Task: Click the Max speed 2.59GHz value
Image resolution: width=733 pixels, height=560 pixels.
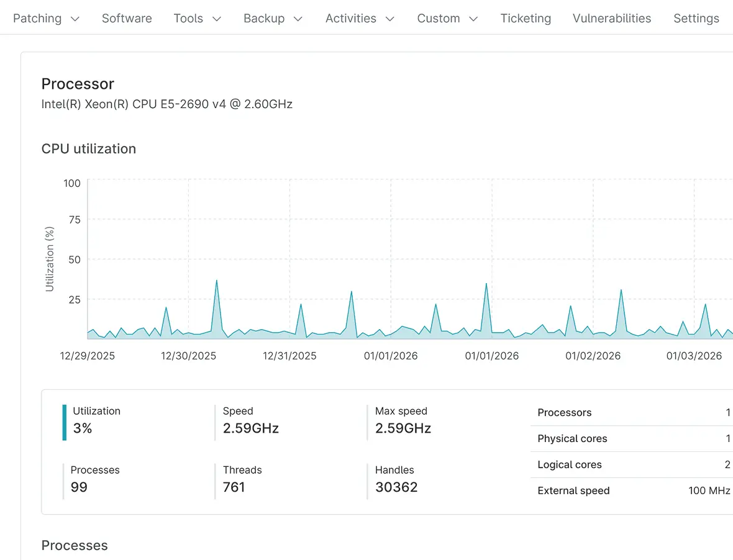Action: tap(403, 428)
